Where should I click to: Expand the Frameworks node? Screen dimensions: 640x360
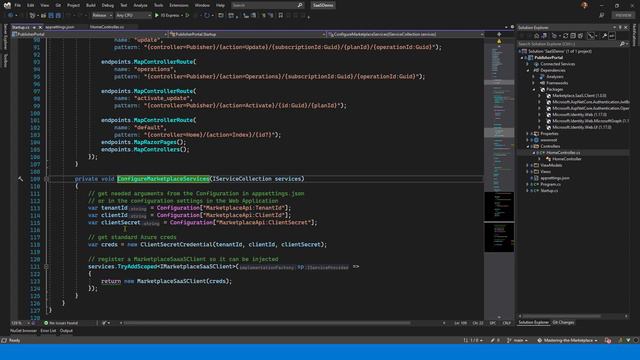click(x=533, y=83)
